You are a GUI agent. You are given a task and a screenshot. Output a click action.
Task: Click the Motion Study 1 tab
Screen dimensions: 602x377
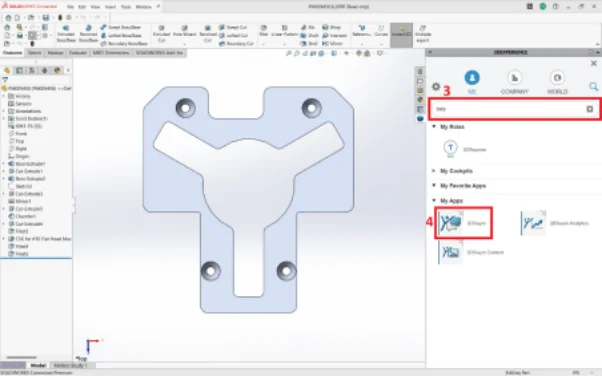[70, 365]
